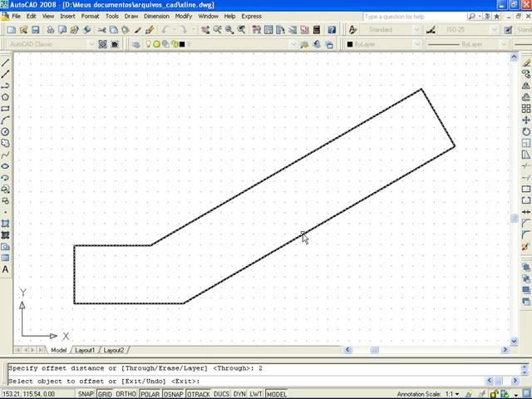Click the Help question mark icon

pos(332,30)
